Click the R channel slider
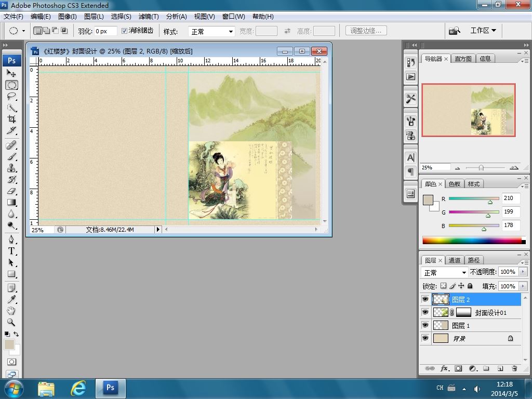 point(474,198)
